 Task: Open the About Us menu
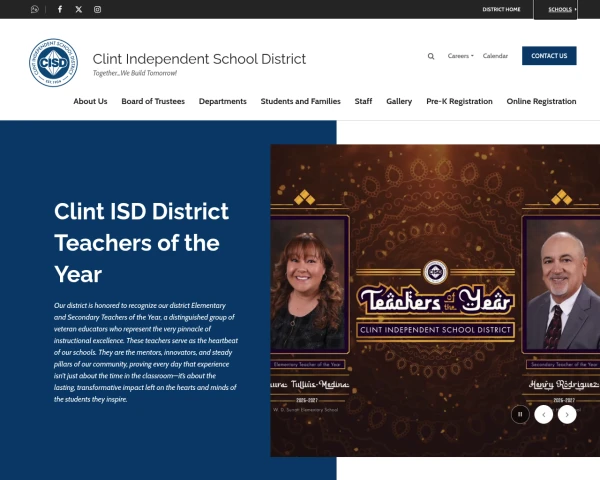coord(90,101)
